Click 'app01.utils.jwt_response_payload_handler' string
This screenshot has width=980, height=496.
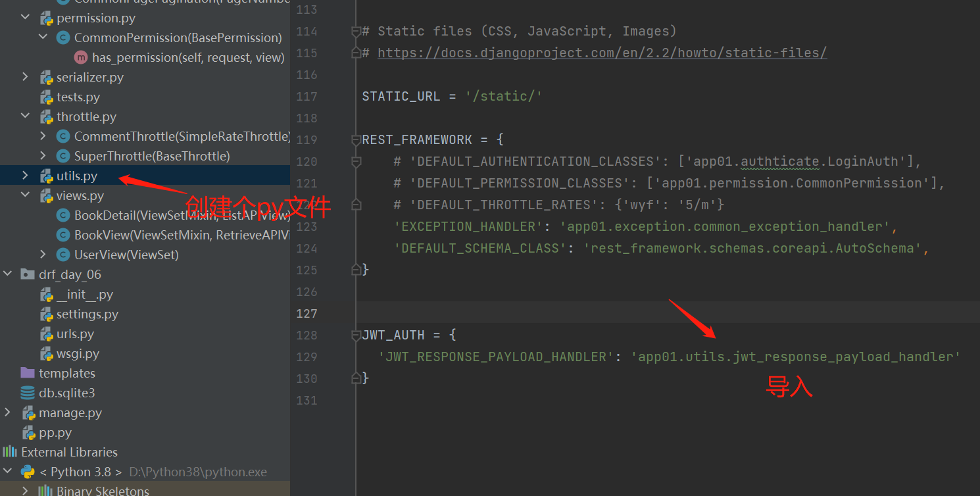[x=796, y=357]
